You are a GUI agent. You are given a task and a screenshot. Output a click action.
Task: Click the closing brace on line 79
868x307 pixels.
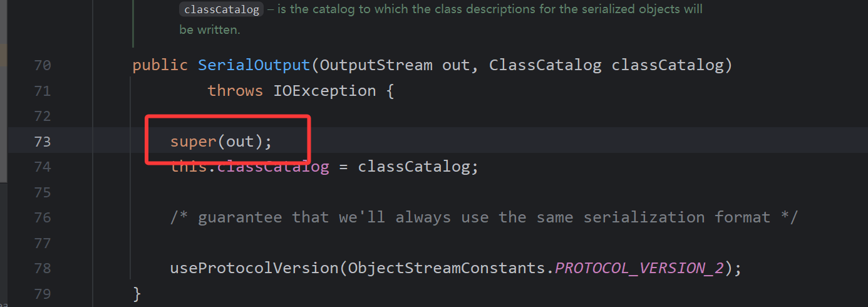click(x=137, y=293)
